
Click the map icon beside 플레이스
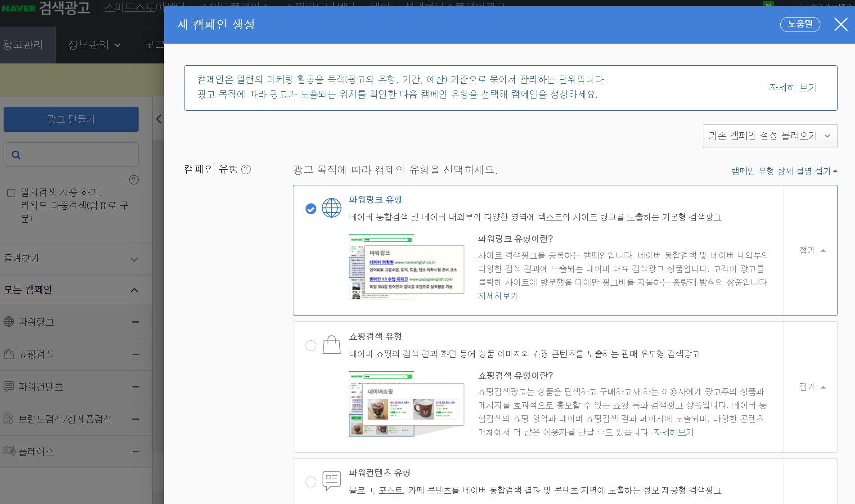click(x=9, y=451)
